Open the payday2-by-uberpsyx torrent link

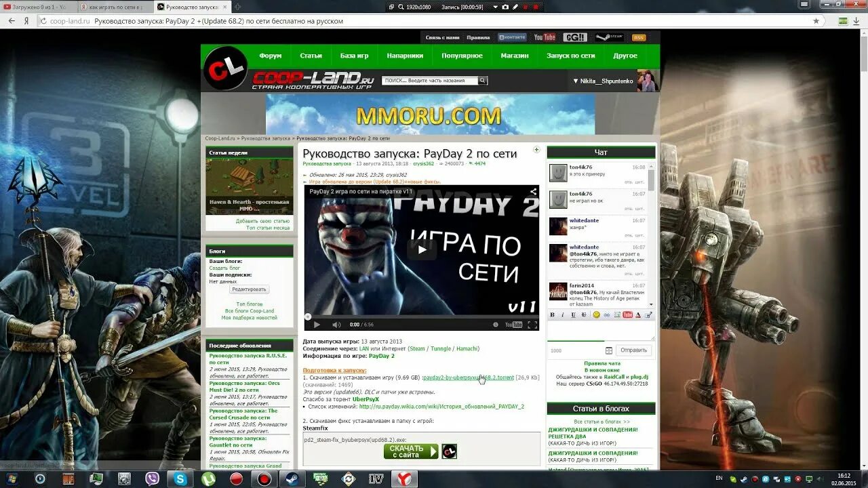tap(468, 378)
